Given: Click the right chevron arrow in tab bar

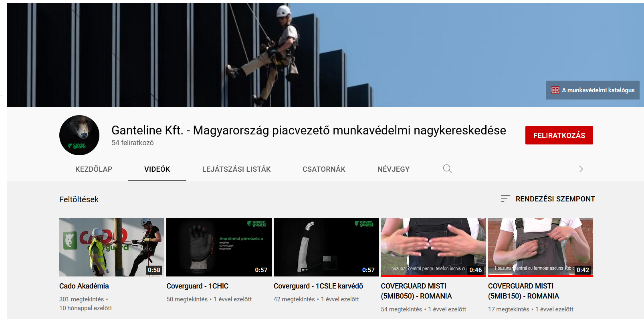Looking at the screenshot, I should pyautogui.click(x=581, y=169).
